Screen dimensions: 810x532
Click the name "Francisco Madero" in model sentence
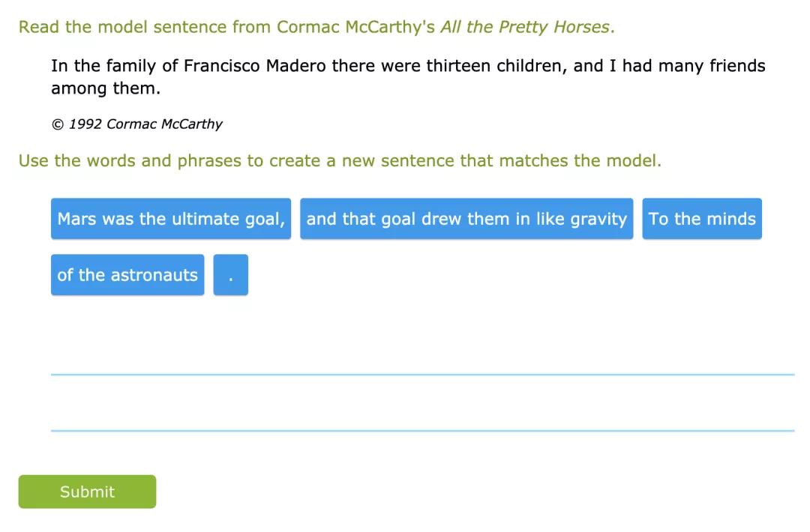[x=255, y=66]
